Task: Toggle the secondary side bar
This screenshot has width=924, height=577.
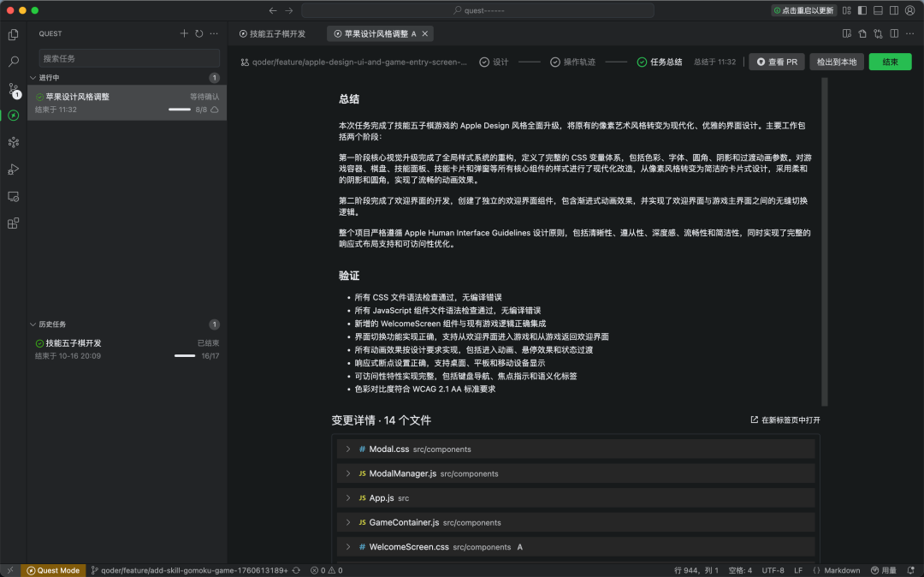Action: pos(894,10)
